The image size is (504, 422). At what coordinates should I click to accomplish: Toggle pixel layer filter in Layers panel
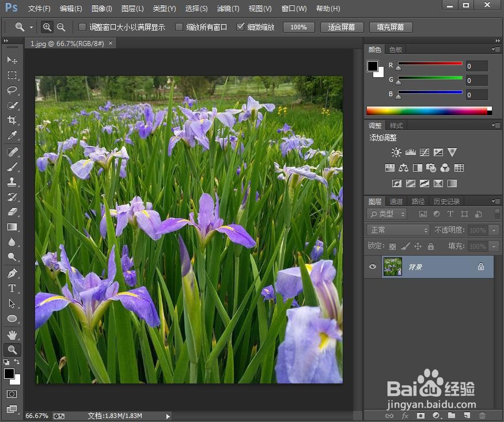pos(423,214)
